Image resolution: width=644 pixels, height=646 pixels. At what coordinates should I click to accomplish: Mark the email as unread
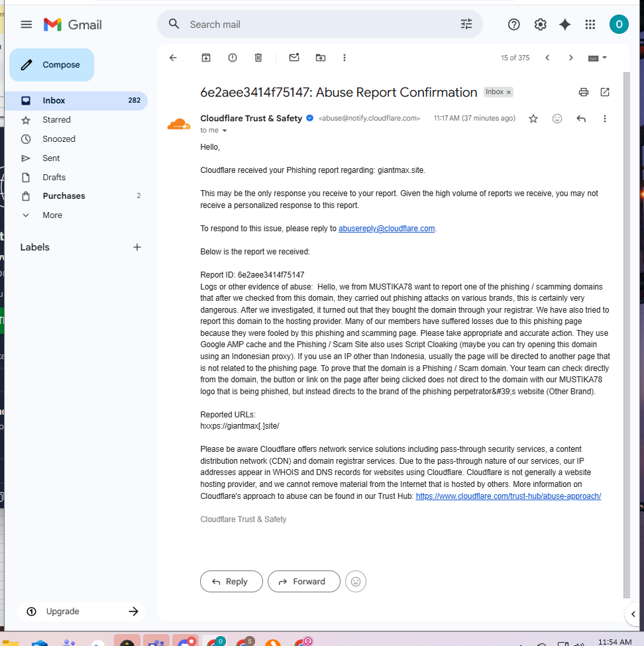coord(294,58)
